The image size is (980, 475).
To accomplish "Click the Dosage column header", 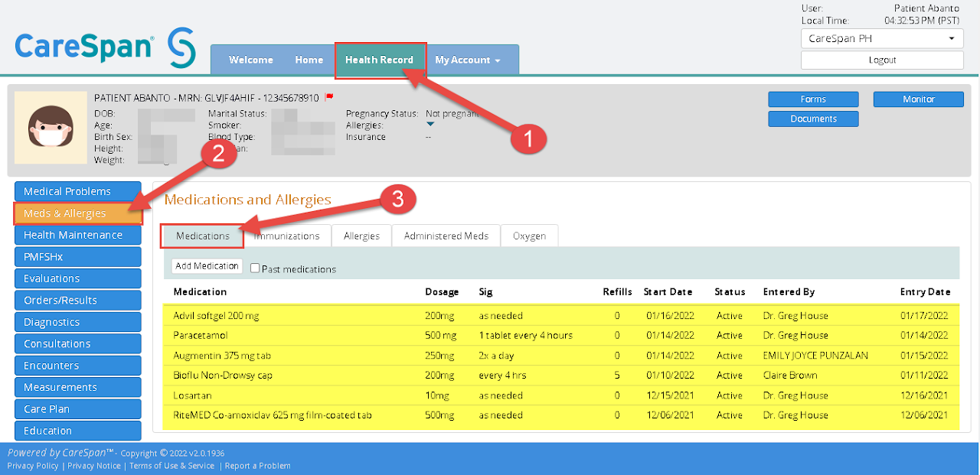I will 443,291.
